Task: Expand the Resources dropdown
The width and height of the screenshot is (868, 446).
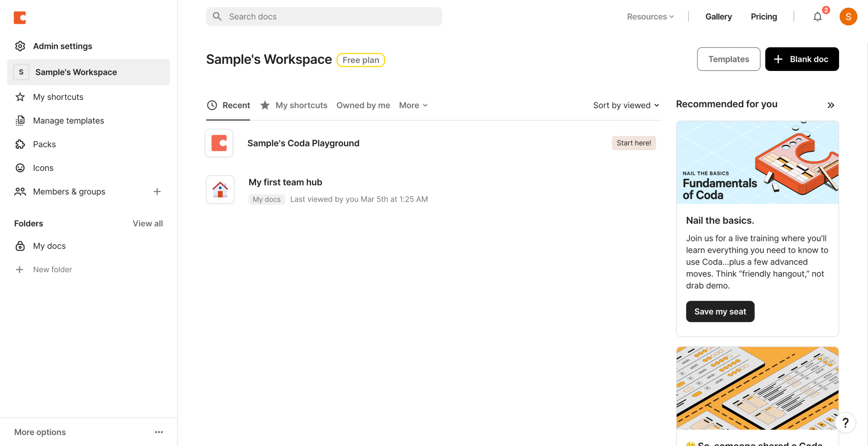Action: (x=650, y=17)
